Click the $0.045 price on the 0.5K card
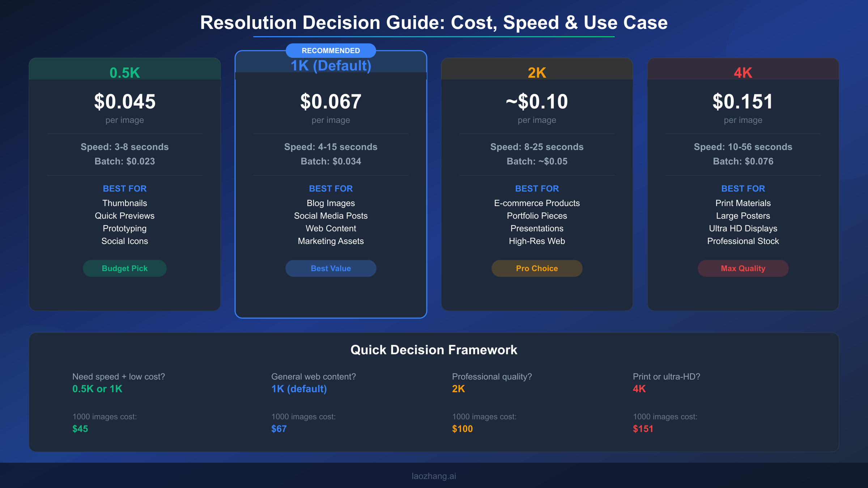The width and height of the screenshot is (868, 488). tap(124, 102)
